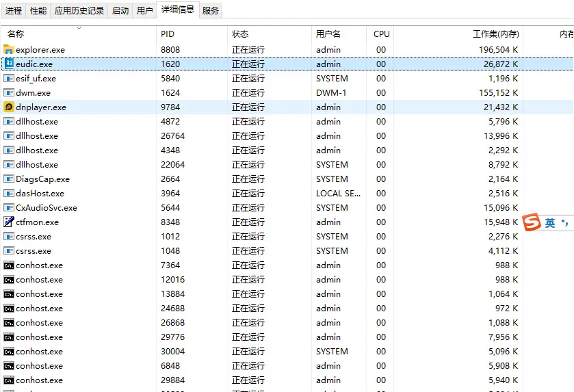Click the sort arrow above 名称 column
The image size is (574, 392).
click(x=79, y=28)
